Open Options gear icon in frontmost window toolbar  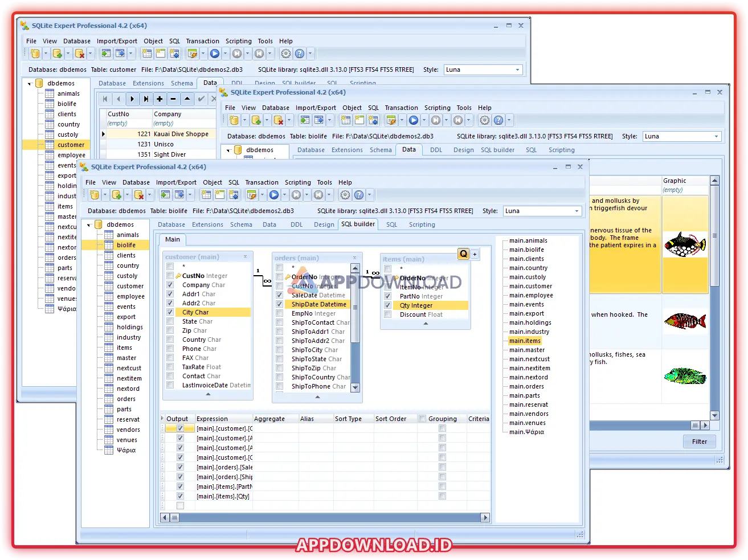click(345, 195)
